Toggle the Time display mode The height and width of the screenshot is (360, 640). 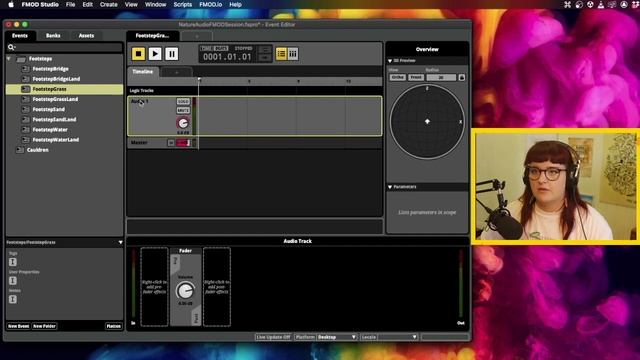207,49
